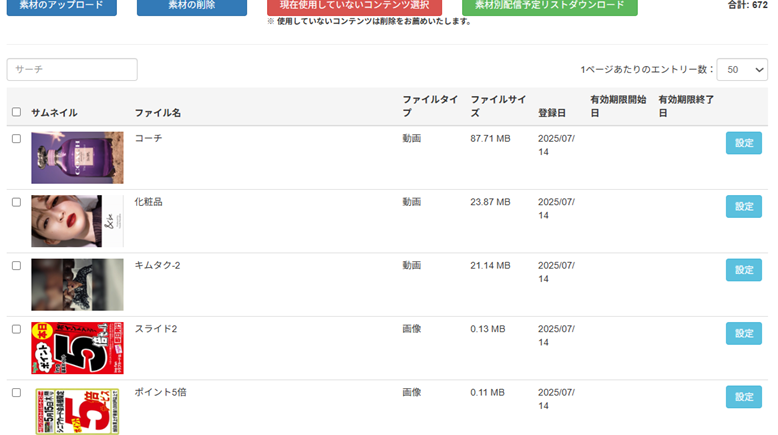The image size is (778, 435).
Task: Open the entries per page dropdown
Action: click(x=743, y=70)
